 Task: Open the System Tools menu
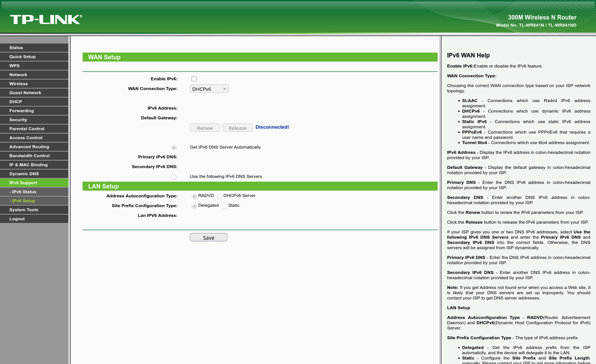coord(34,210)
